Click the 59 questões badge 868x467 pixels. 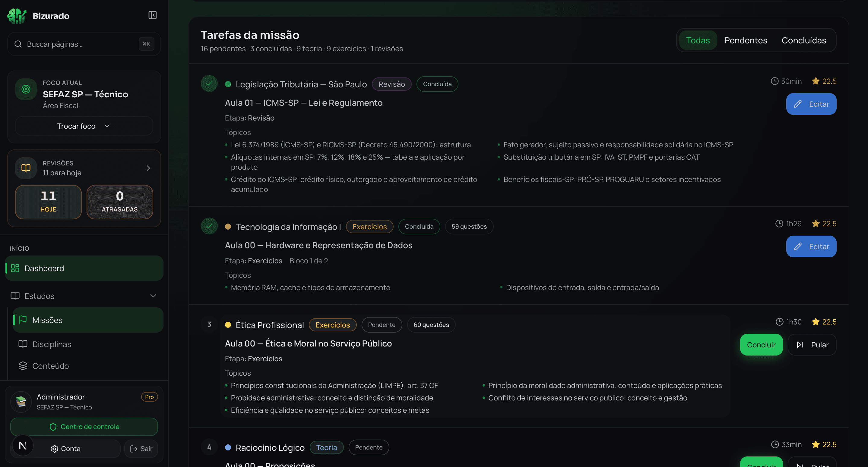(469, 227)
